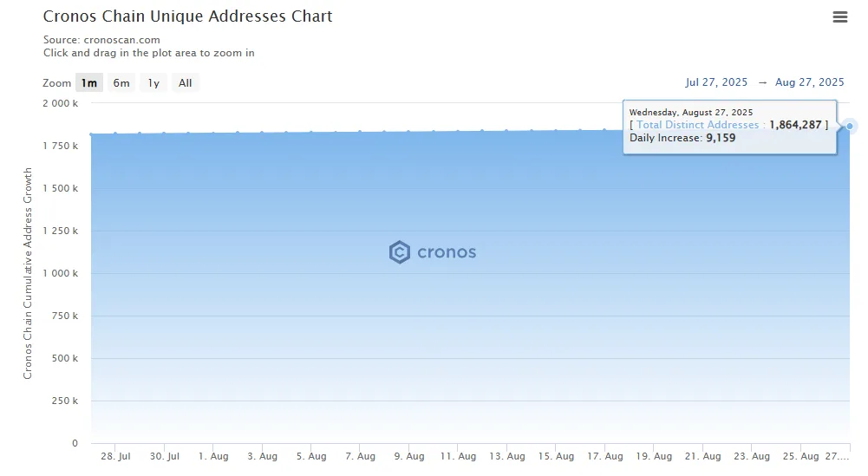
Task: Click the 'Zoom' label
Action: (57, 83)
